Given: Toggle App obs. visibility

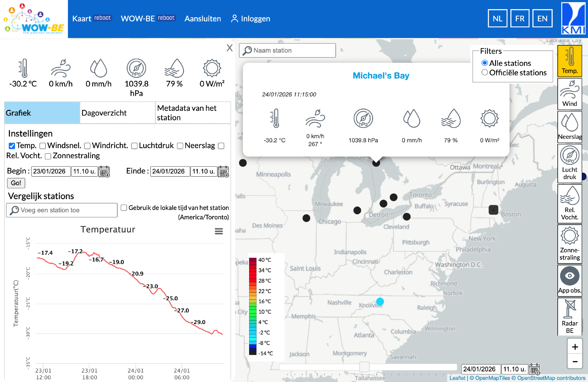Looking at the screenshot, I should (569, 280).
